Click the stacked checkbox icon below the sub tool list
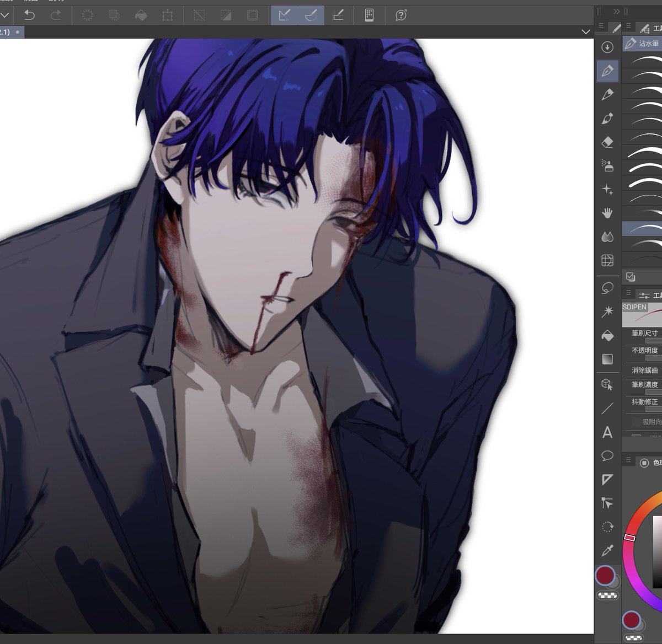The height and width of the screenshot is (644, 662). 631,277
